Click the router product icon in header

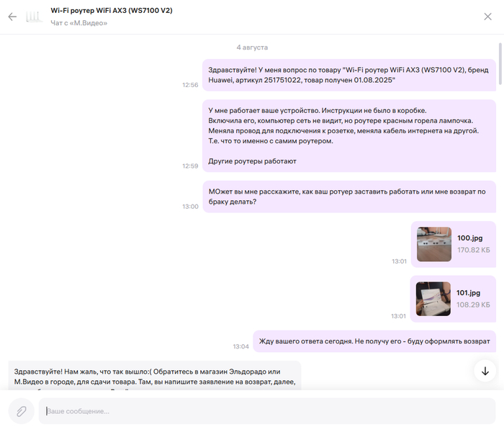pyautogui.click(x=34, y=17)
